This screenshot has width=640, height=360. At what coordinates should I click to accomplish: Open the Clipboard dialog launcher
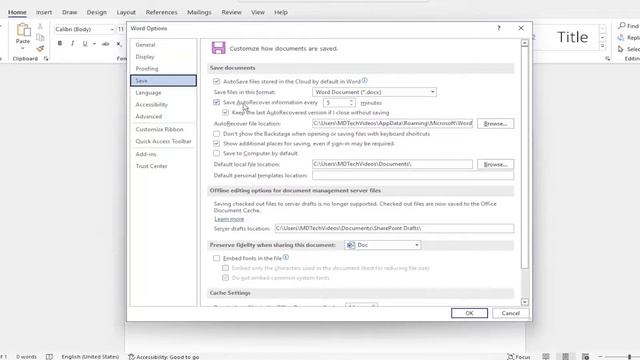click(x=46, y=59)
